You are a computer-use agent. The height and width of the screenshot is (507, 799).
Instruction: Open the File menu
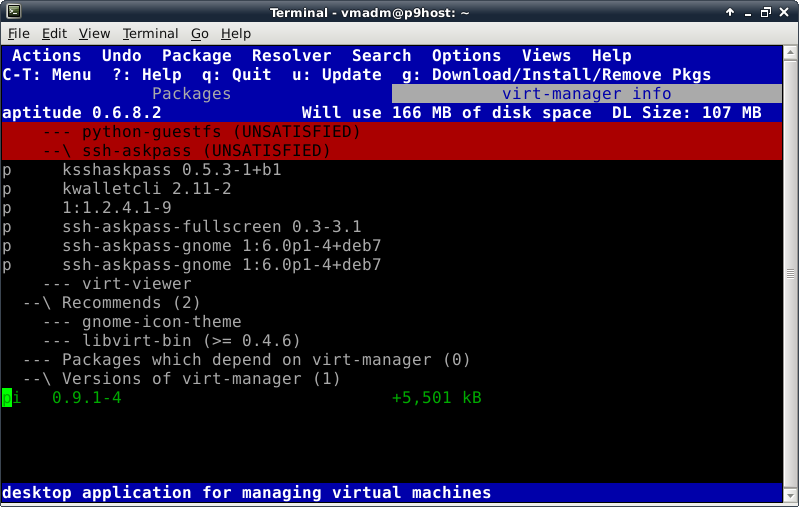pyautogui.click(x=19, y=33)
